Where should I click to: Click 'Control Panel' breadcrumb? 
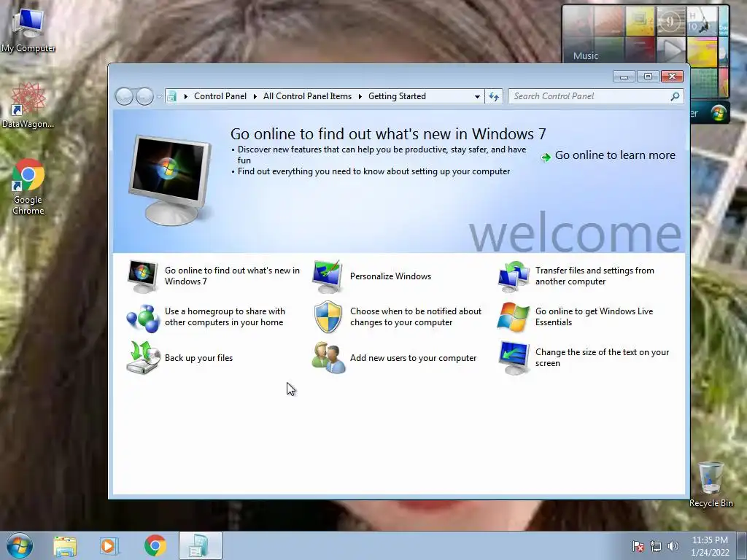tap(220, 96)
